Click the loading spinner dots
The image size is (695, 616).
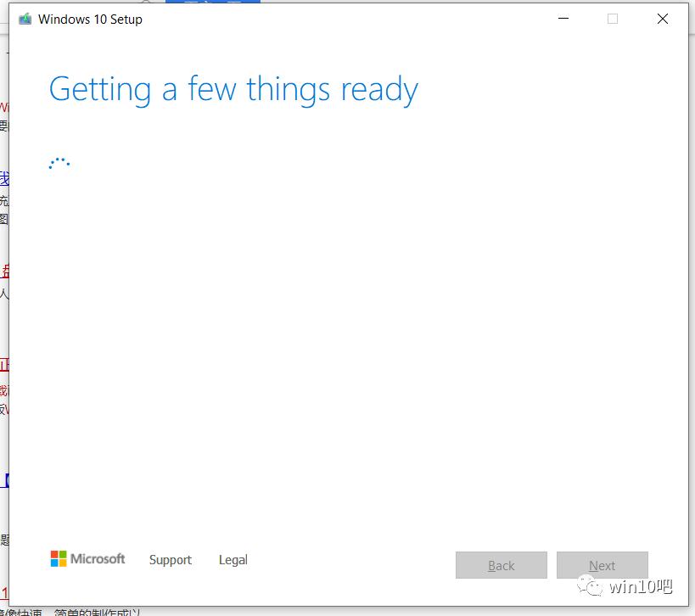tap(59, 163)
